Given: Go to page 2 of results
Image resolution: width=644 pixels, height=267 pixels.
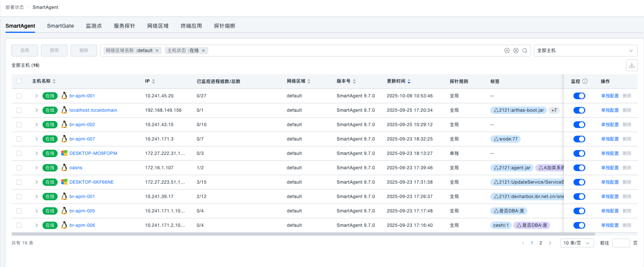Looking at the screenshot, I should click(541, 243).
